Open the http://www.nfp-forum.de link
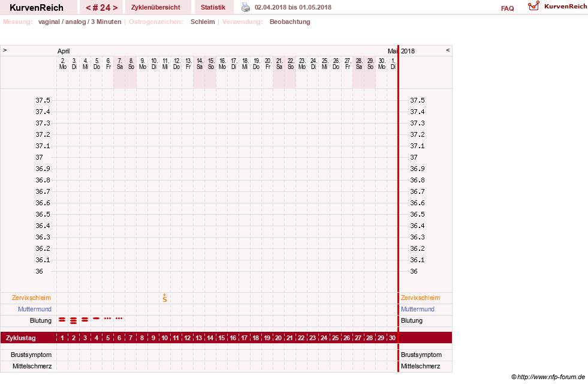 pyautogui.click(x=551, y=377)
